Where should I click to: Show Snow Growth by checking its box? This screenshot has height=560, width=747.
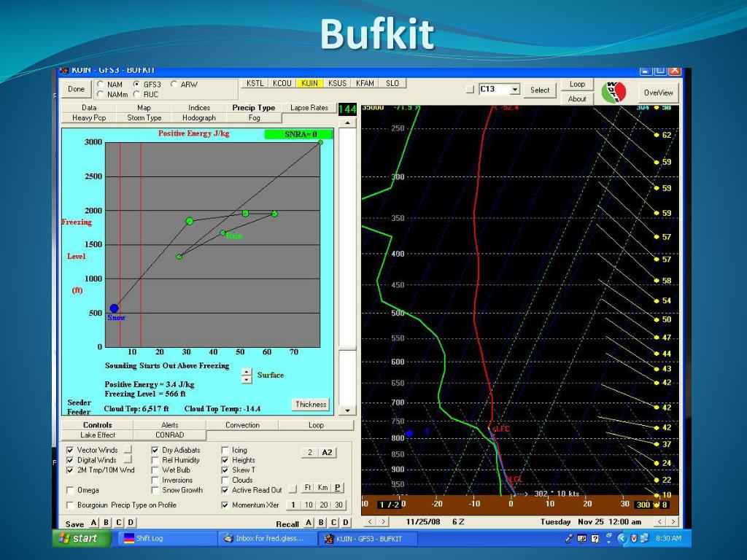155,490
